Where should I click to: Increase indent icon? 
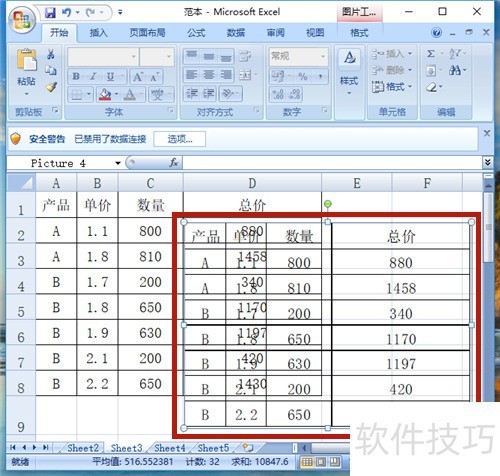[x=209, y=94]
